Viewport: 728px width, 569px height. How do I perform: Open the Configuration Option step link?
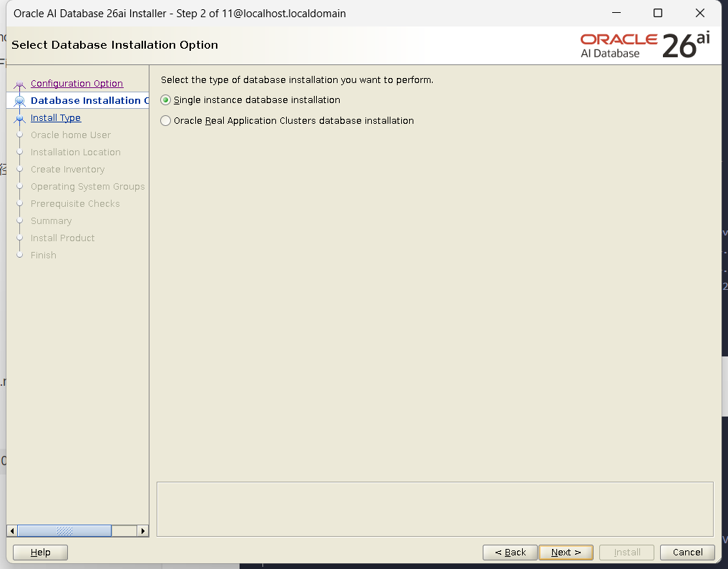(77, 83)
